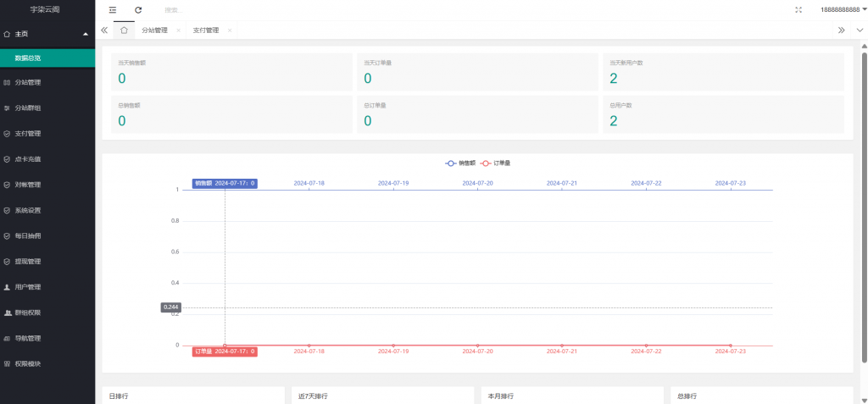This screenshot has height=404, width=868.
Task: Switch to the 分站管理 tab
Action: coord(154,30)
